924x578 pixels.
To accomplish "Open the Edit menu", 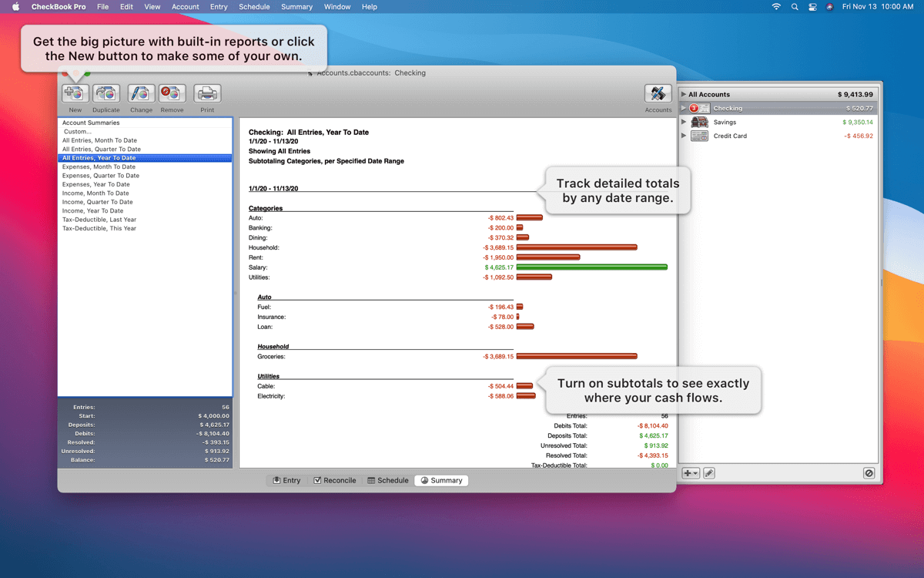I will 126,7.
